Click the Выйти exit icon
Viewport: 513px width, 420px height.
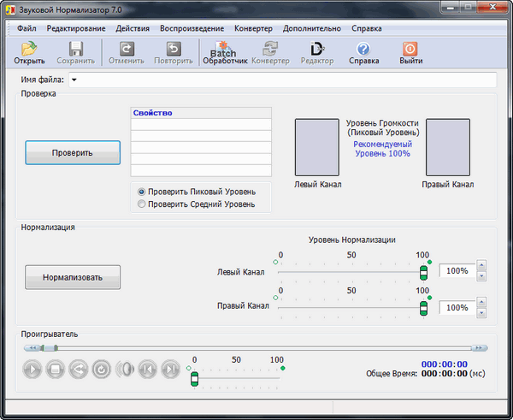click(x=410, y=53)
